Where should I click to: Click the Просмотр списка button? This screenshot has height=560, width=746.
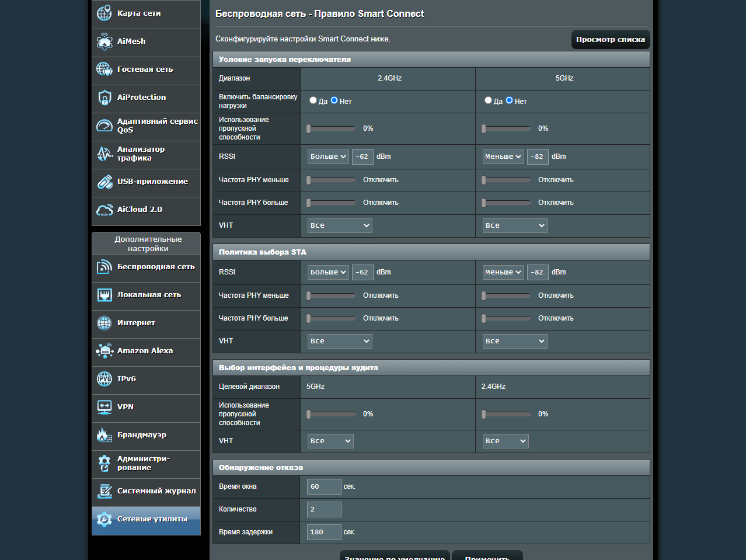(611, 40)
